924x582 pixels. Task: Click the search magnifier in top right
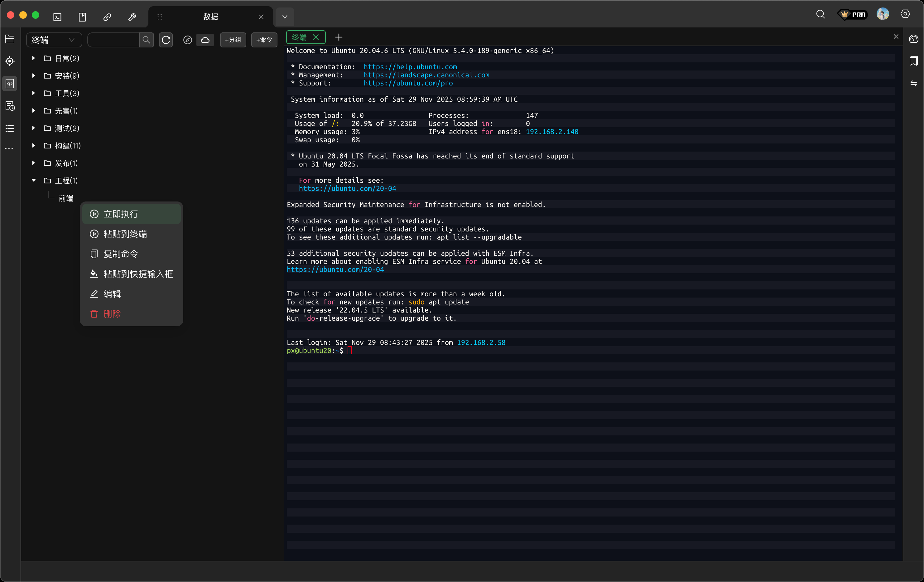click(x=821, y=14)
